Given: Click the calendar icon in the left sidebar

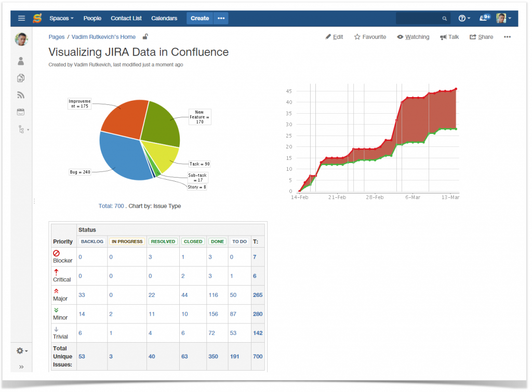Looking at the screenshot, I should click(21, 111).
